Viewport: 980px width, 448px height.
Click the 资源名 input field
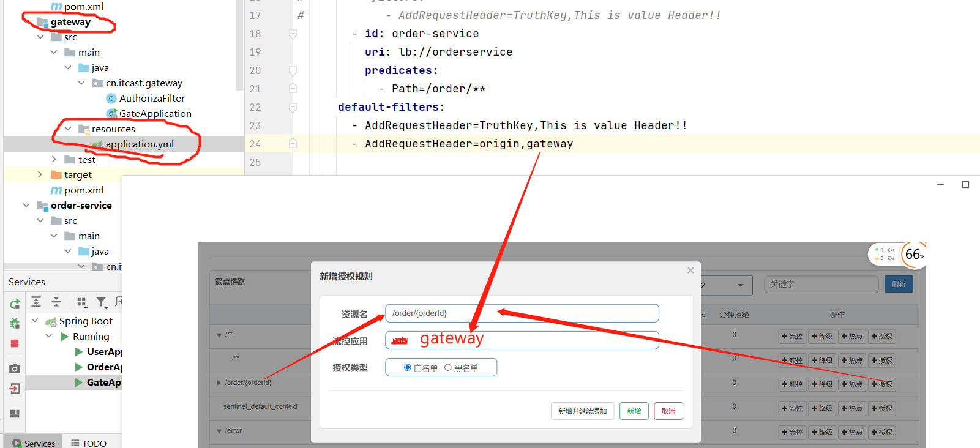(x=522, y=313)
